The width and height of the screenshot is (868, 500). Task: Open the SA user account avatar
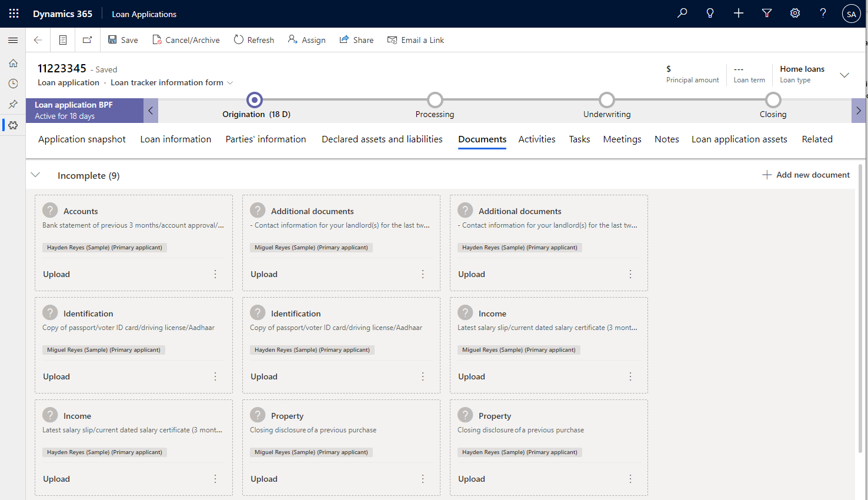click(x=852, y=14)
